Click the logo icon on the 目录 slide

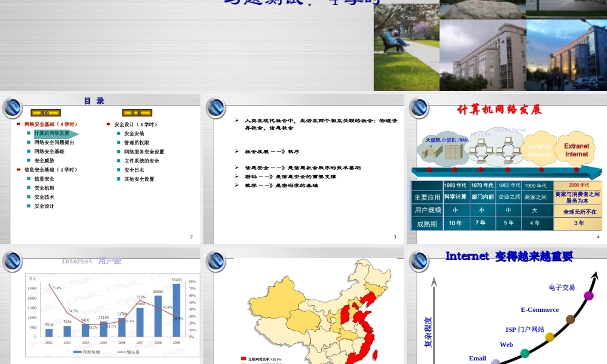[x=12, y=108]
